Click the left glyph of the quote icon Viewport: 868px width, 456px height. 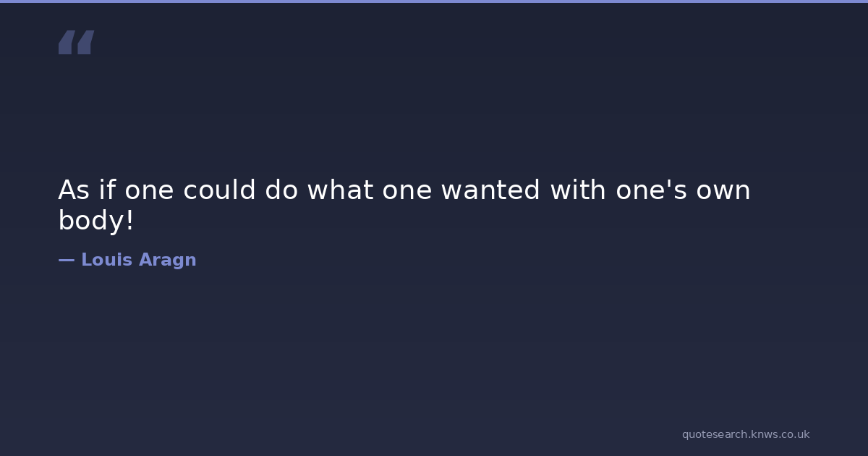(x=67, y=43)
